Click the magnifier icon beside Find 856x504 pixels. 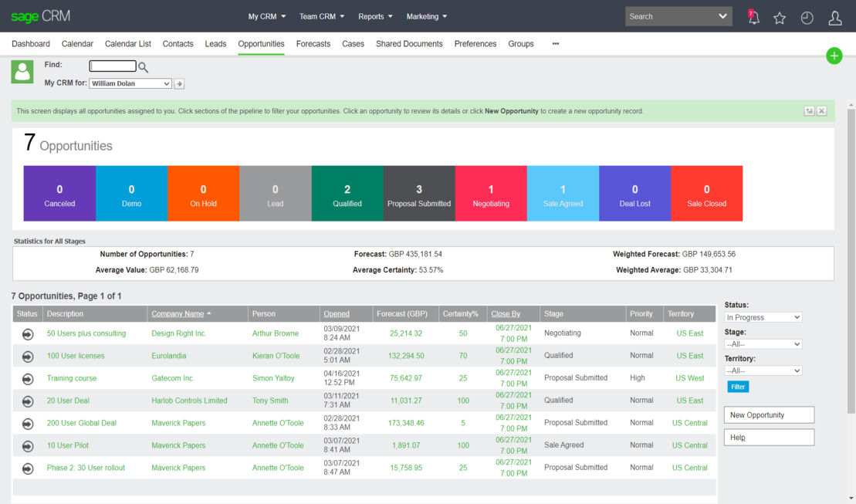tap(144, 68)
